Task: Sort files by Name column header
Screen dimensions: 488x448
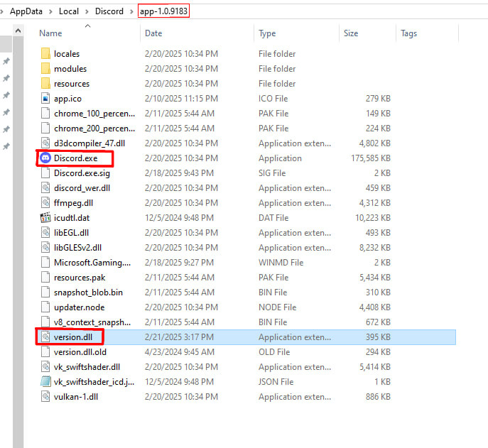Action: click(x=50, y=33)
